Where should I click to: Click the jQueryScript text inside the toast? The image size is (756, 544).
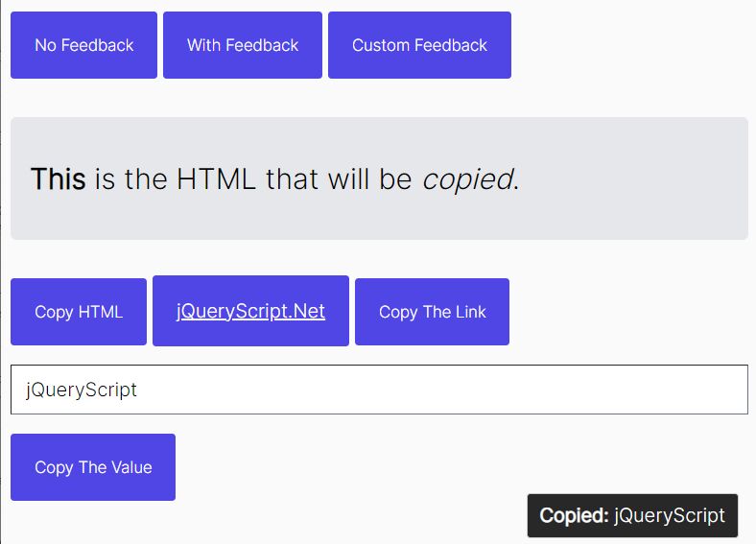pos(670,515)
